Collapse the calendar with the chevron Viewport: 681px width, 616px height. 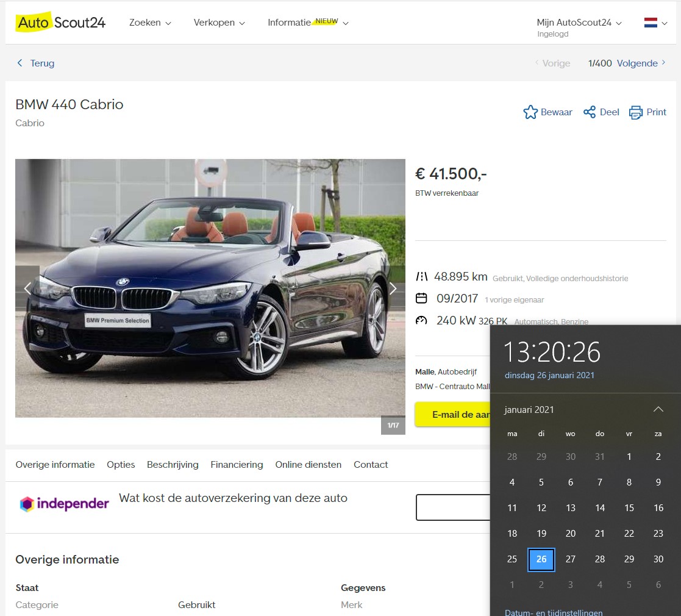658,409
